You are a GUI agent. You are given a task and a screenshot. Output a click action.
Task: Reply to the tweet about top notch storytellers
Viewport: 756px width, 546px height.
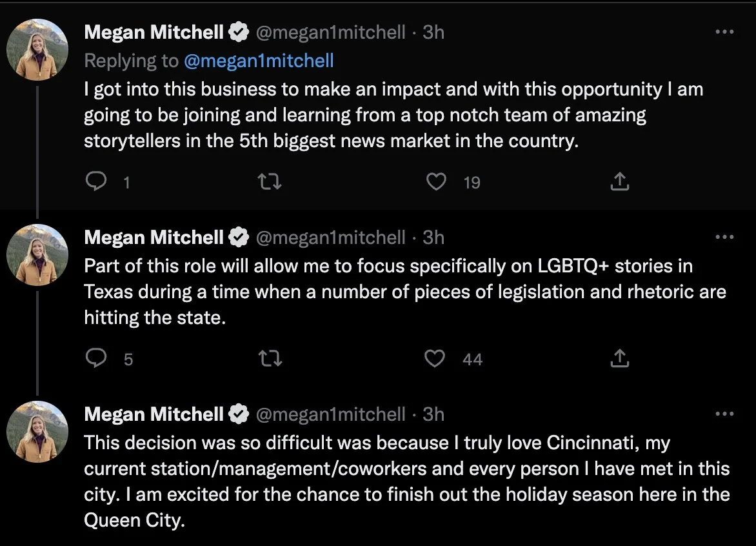pos(96,183)
